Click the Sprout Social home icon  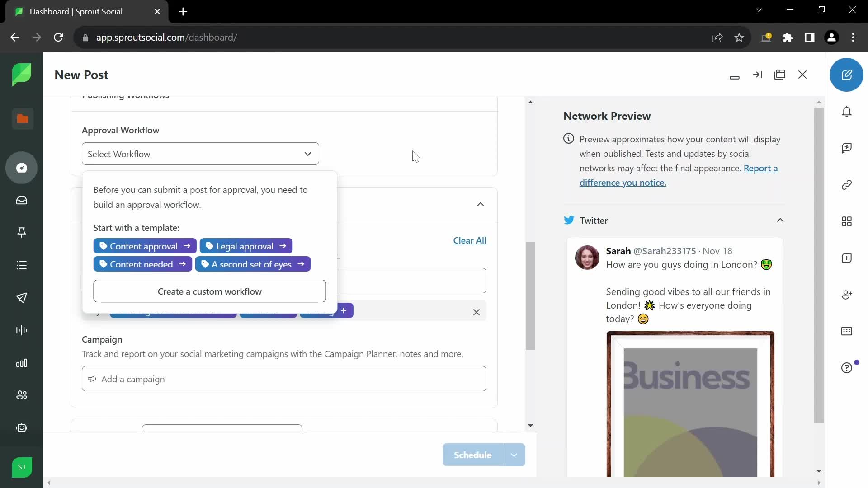tap(21, 74)
